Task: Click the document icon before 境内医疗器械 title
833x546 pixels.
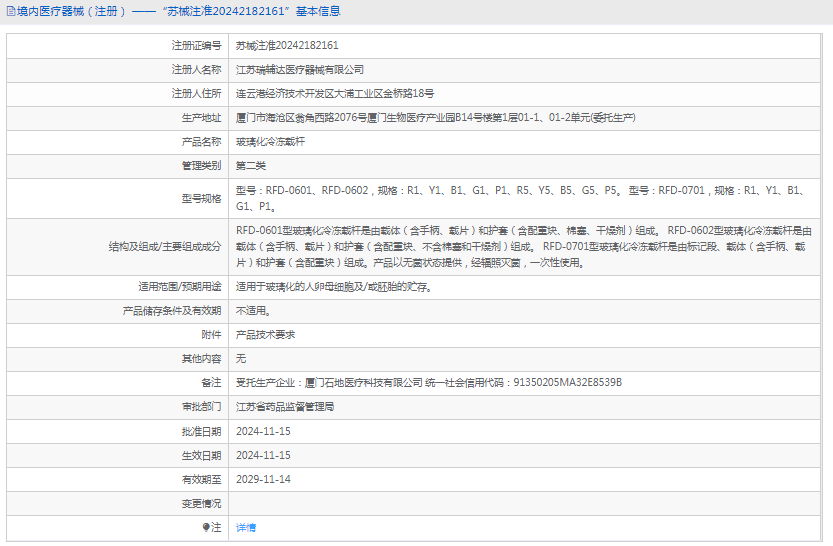Action: tap(11, 11)
